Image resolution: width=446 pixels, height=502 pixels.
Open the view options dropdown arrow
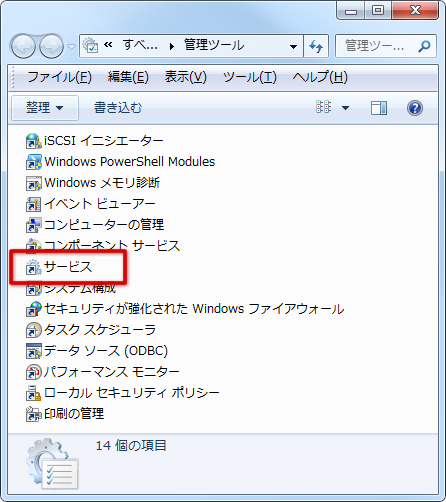(346, 108)
